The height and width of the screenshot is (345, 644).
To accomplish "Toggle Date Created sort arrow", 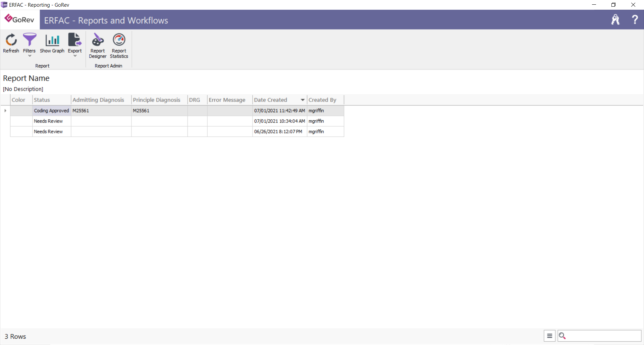I will [303, 100].
